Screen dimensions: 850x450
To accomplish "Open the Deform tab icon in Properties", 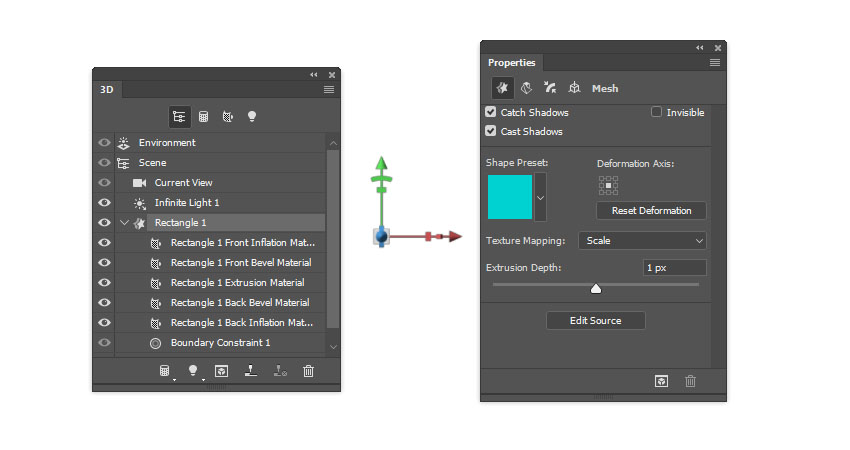I will pos(525,88).
